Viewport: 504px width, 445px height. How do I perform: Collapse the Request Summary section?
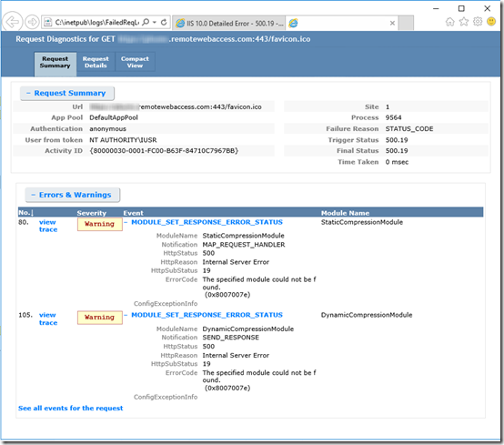pos(66,93)
